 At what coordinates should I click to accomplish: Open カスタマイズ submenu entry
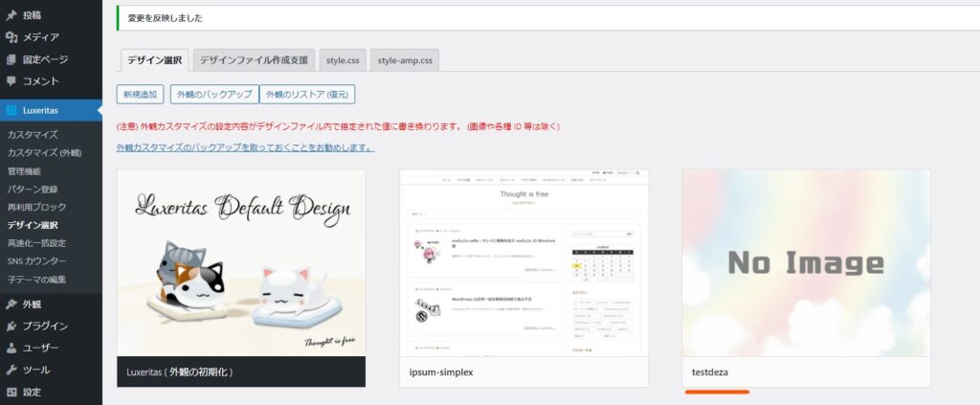tap(33, 134)
